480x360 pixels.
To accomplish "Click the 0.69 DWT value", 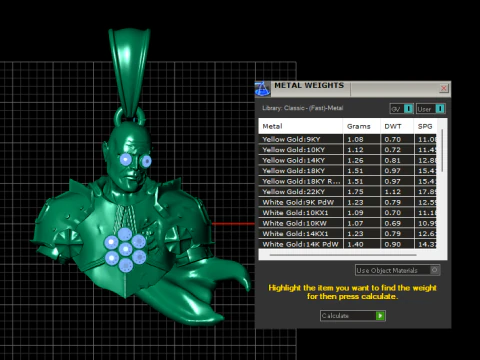I will [x=393, y=223].
